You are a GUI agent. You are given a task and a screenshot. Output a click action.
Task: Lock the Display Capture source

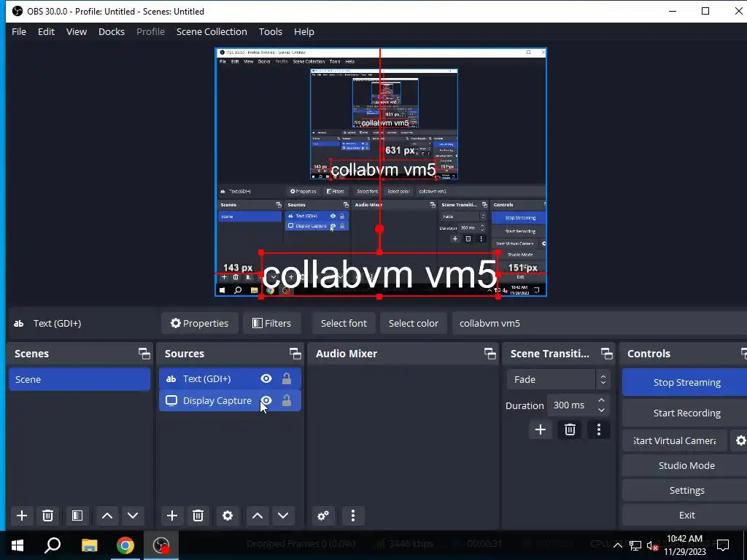tap(286, 400)
